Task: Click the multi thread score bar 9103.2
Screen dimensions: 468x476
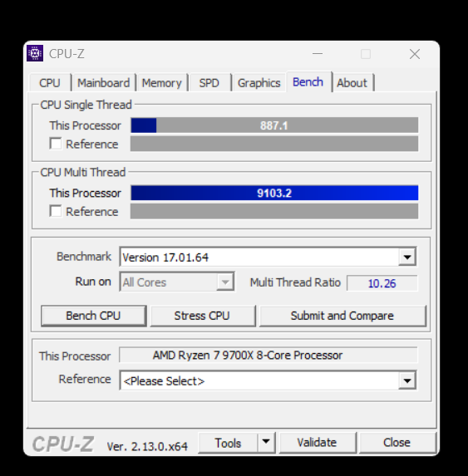Action: (x=274, y=193)
